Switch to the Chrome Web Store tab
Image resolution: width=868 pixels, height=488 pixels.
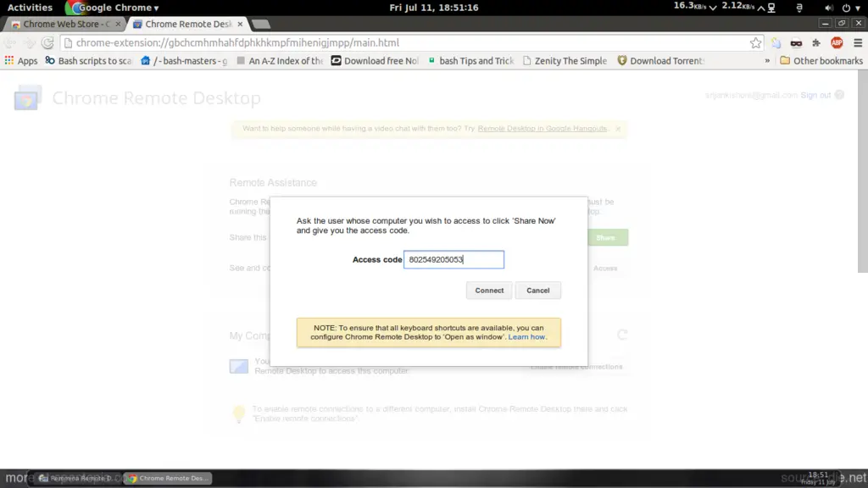pos(65,24)
